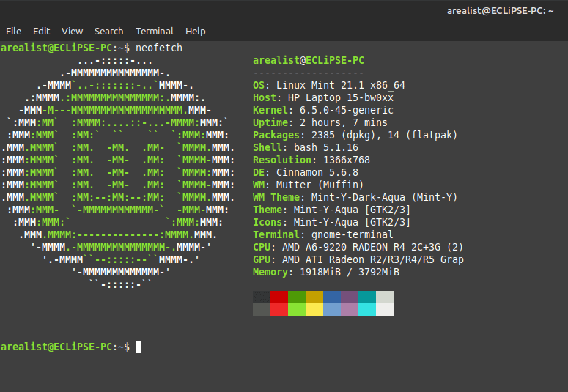Click the mustard yellow color block
The width and height of the screenshot is (568, 392).
coord(314,297)
